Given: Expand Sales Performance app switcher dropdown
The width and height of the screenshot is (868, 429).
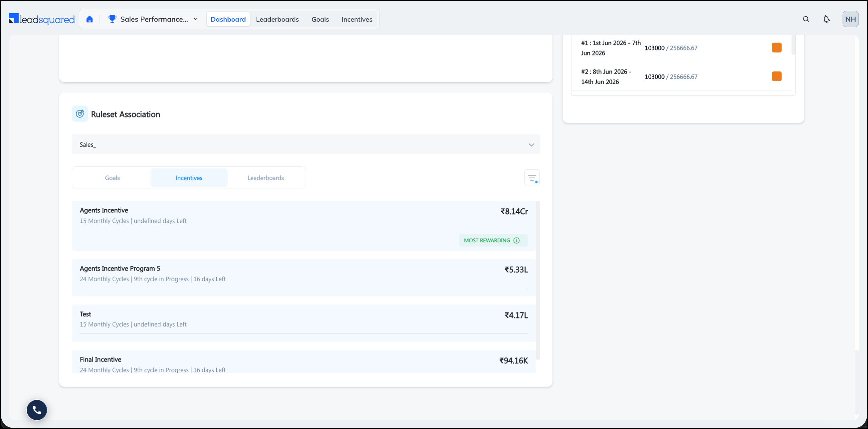Looking at the screenshot, I should (x=196, y=19).
